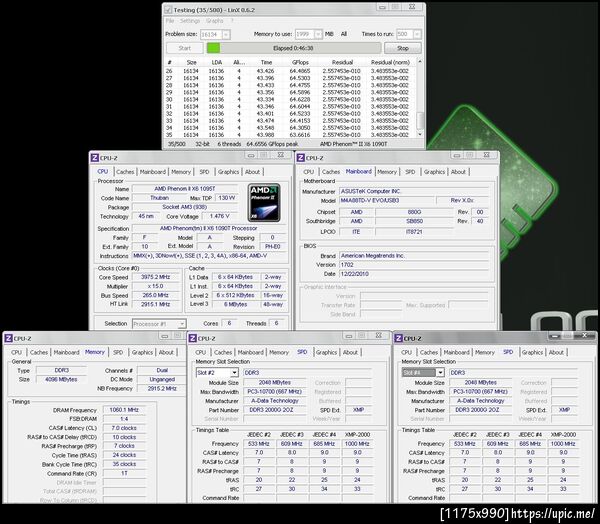
Task: Open SPD tab in Mainboard window
Action: (x=410, y=172)
